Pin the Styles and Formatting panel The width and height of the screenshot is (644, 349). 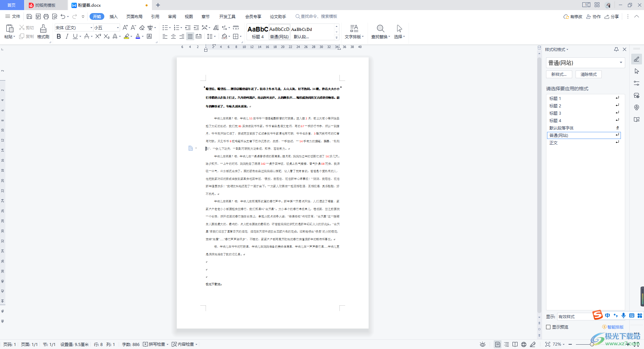tap(616, 49)
